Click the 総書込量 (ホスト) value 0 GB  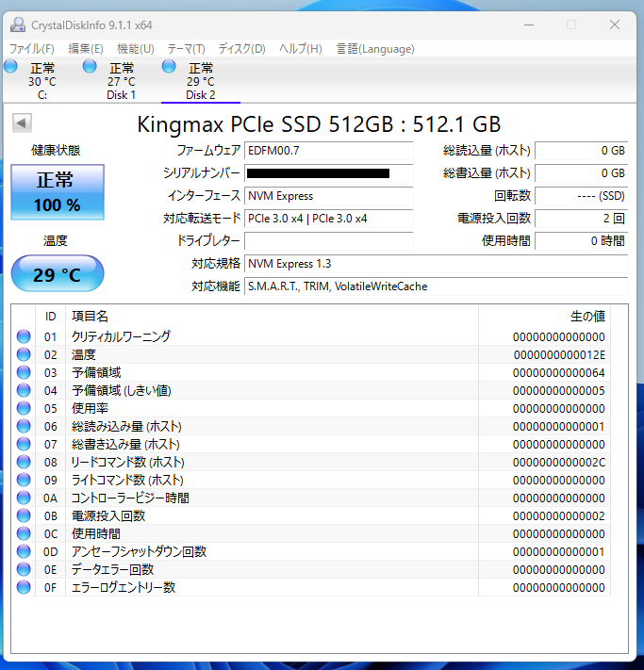tap(581, 173)
